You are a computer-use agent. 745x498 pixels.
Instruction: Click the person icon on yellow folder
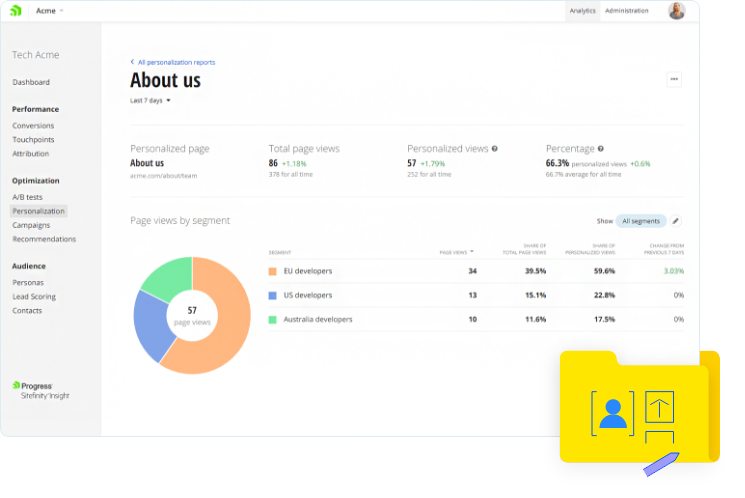pyautogui.click(x=613, y=412)
